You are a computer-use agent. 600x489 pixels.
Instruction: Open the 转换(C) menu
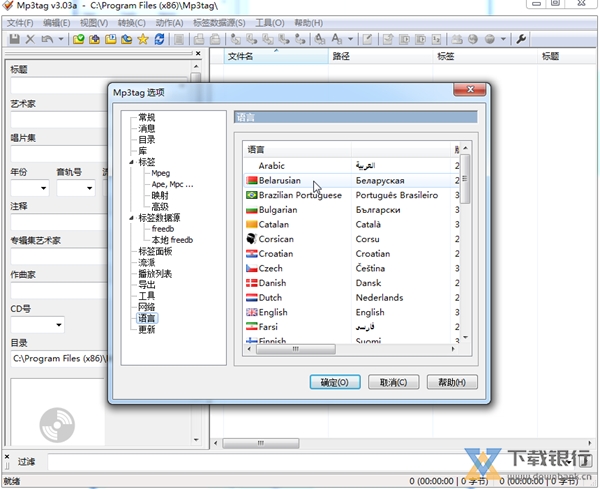131,23
